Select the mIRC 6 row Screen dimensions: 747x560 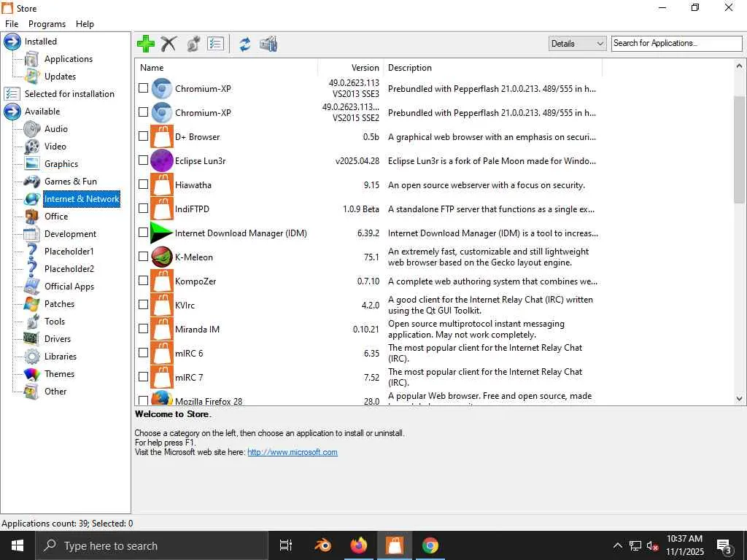pos(368,353)
